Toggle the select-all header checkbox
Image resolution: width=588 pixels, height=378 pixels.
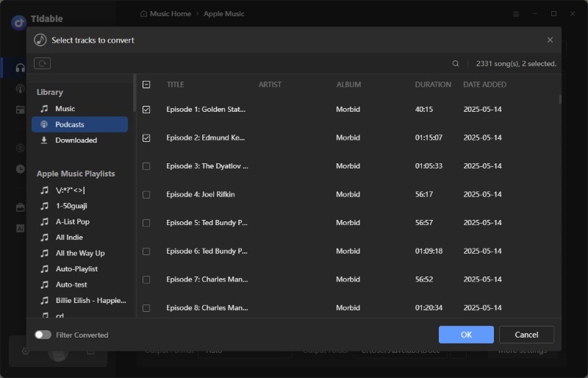(146, 85)
